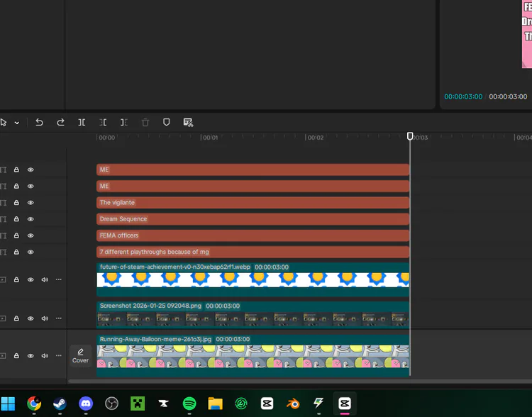Image resolution: width=532 pixels, height=417 pixels.
Task: Open the Windows Start menu
Action: [x=8, y=404]
